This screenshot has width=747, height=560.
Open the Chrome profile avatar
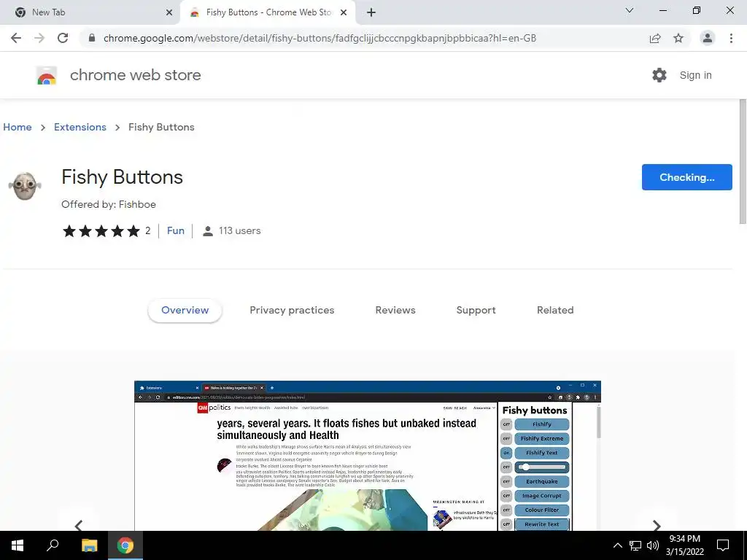pos(708,38)
